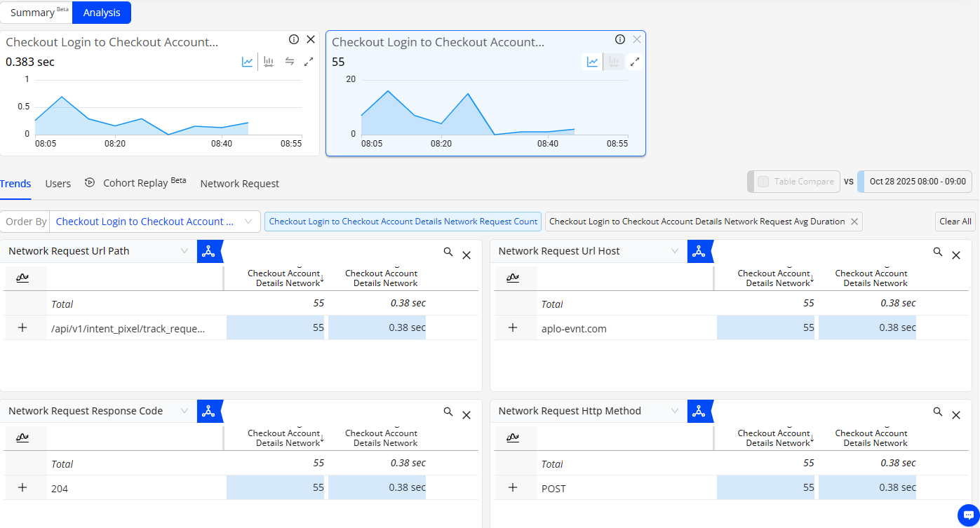Open search in Network Request Url Path panel

pyautogui.click(x=448, y=252)
